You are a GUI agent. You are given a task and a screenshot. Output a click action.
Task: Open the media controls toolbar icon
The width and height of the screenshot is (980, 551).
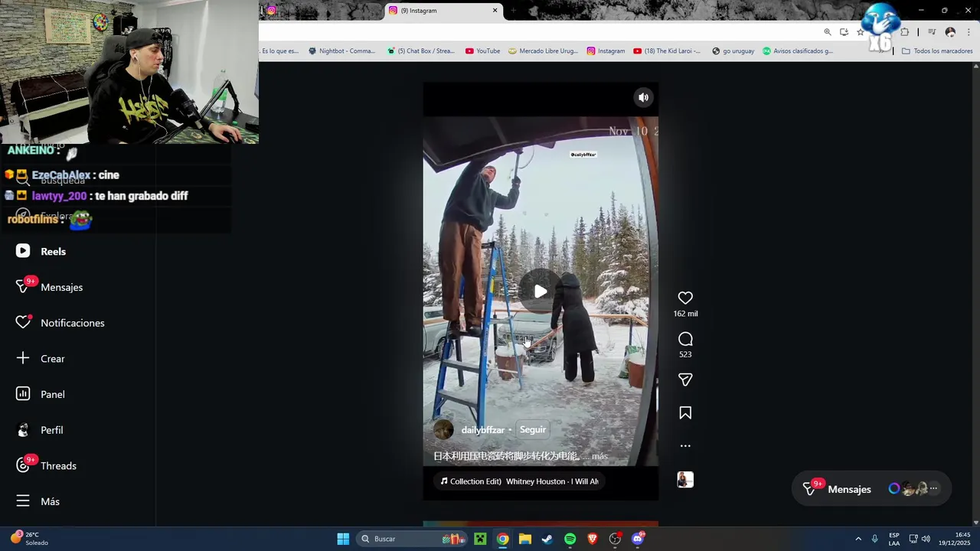tap(932, 32)
